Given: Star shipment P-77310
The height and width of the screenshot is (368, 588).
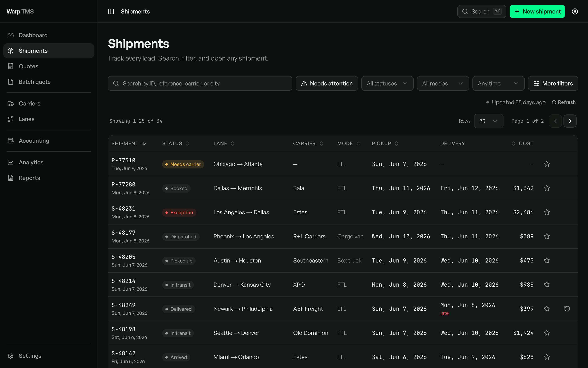Looking at the screenshot, I should (x=547, y=164).
